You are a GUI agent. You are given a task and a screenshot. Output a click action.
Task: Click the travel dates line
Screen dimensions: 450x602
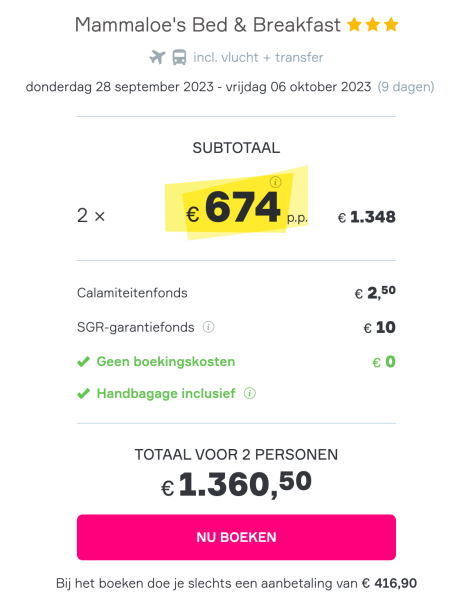(230, 87)
